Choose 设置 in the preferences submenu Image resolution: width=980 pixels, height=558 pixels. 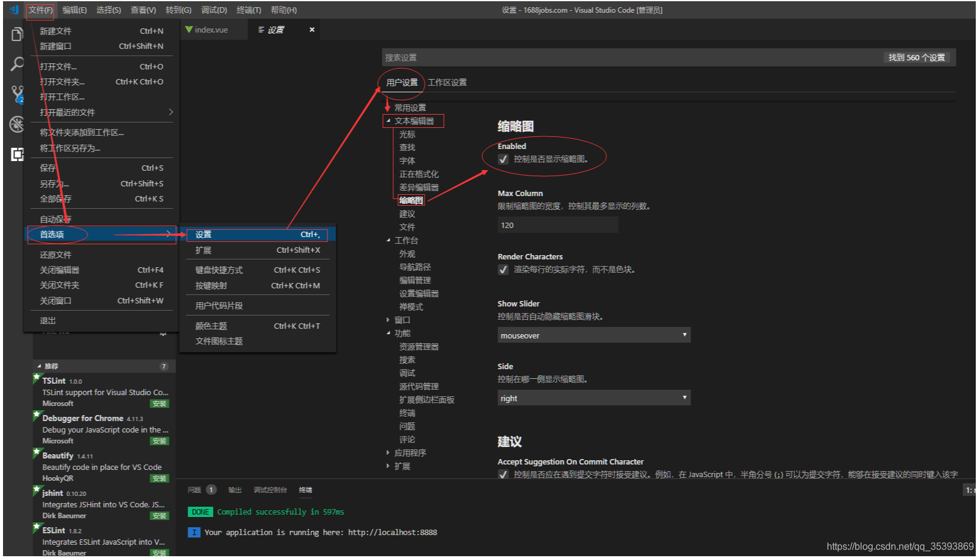click(x=258, y=235)
